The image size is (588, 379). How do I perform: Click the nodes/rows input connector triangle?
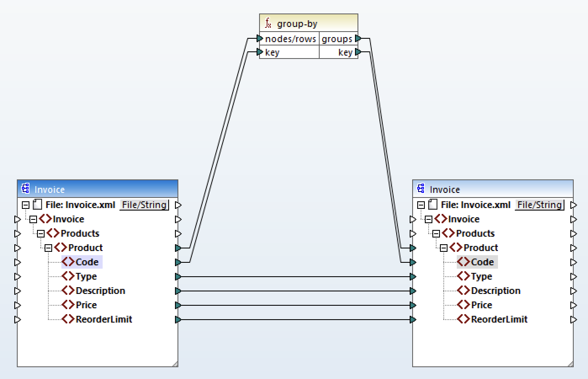[260, 39]
